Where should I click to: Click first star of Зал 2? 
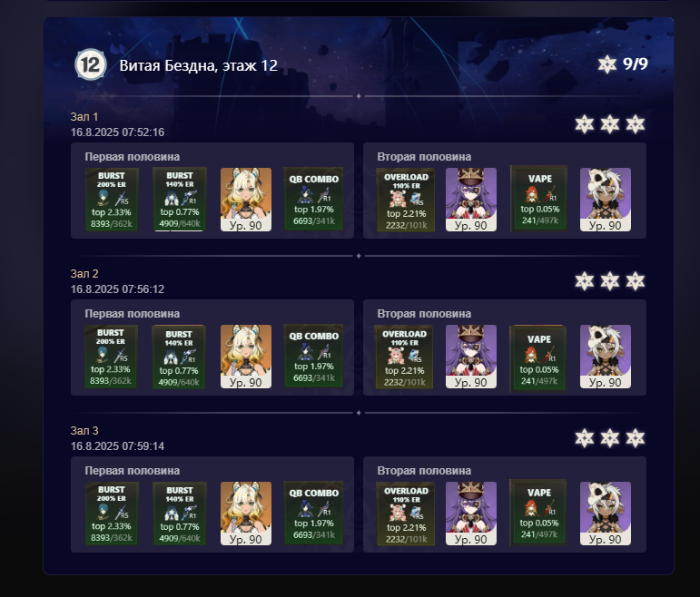pyautogui.click(x=585, y=281)
